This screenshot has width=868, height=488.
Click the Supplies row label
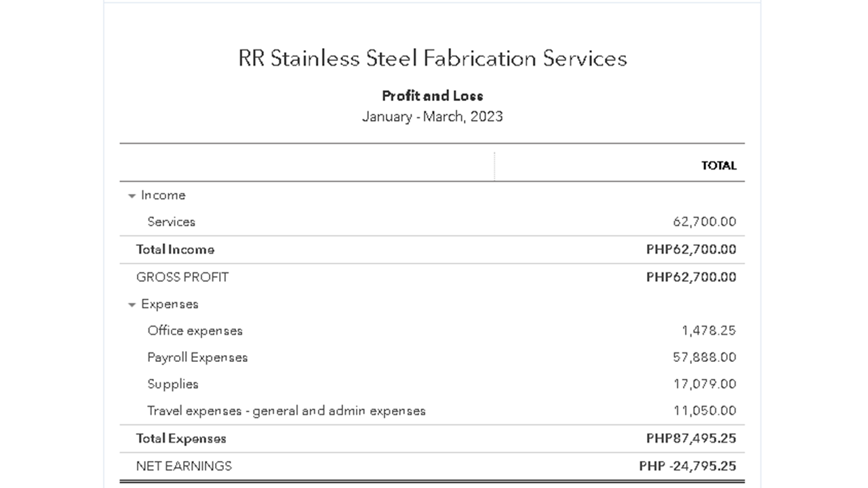[173, 384]
